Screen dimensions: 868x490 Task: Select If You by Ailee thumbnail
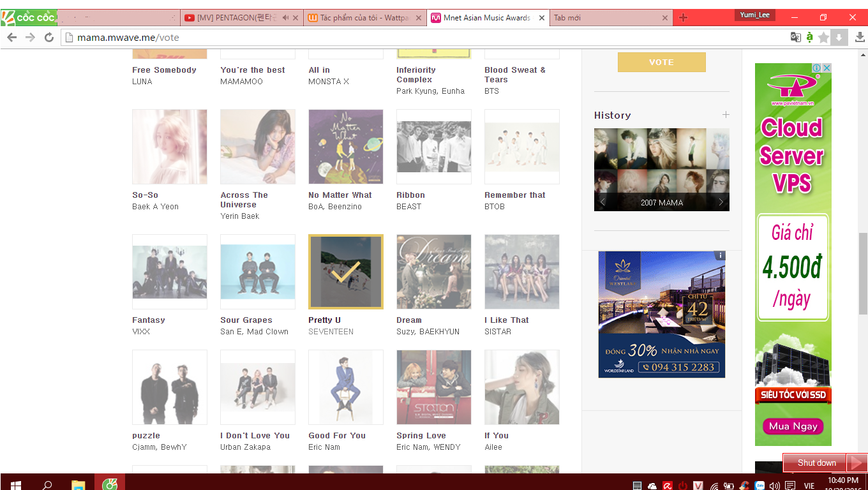(x=522, y=387)
